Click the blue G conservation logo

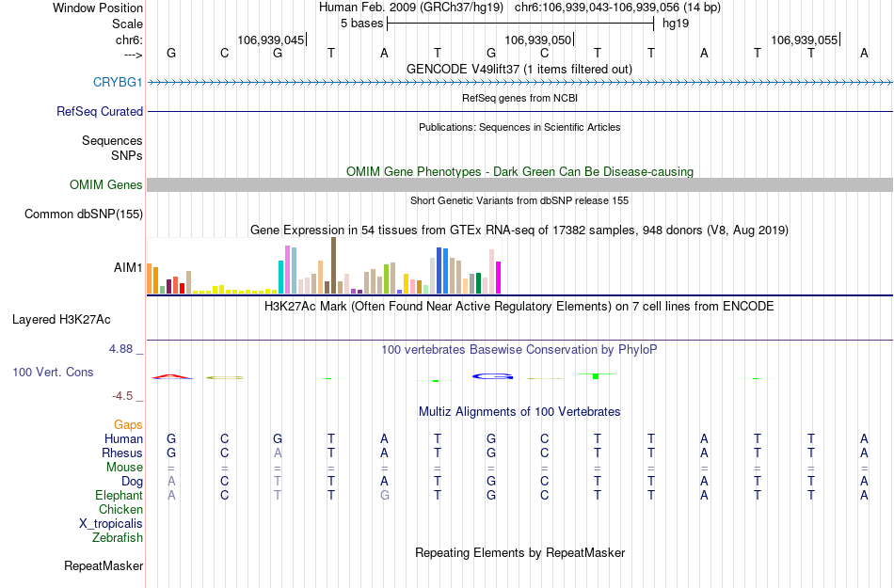point(492,376)
